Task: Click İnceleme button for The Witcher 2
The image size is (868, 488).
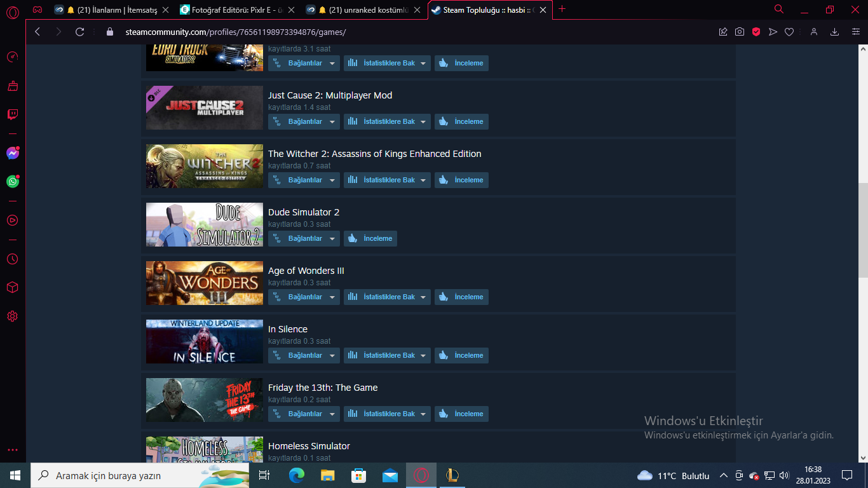Action: (x=461, y=180)
